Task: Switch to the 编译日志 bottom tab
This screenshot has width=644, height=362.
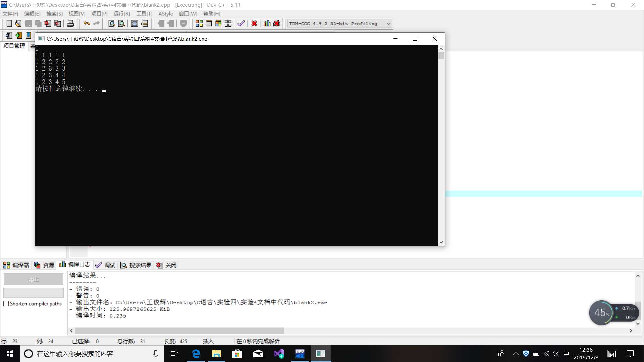Action: coord(74,265)
